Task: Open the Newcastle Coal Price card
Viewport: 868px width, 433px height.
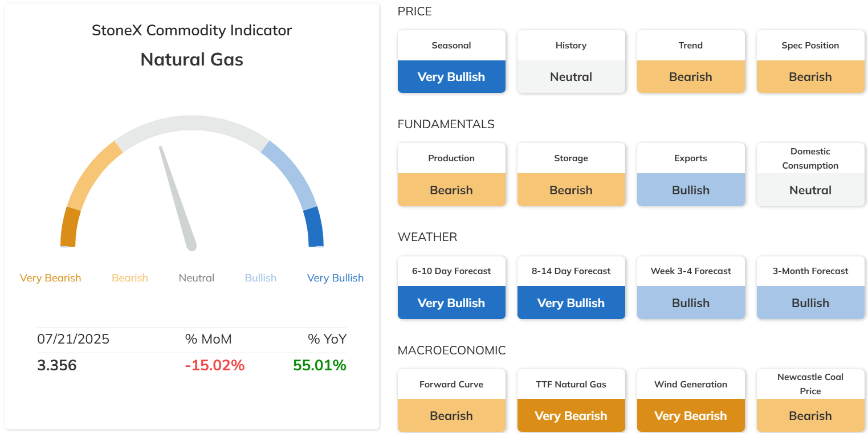Action: 810,401
